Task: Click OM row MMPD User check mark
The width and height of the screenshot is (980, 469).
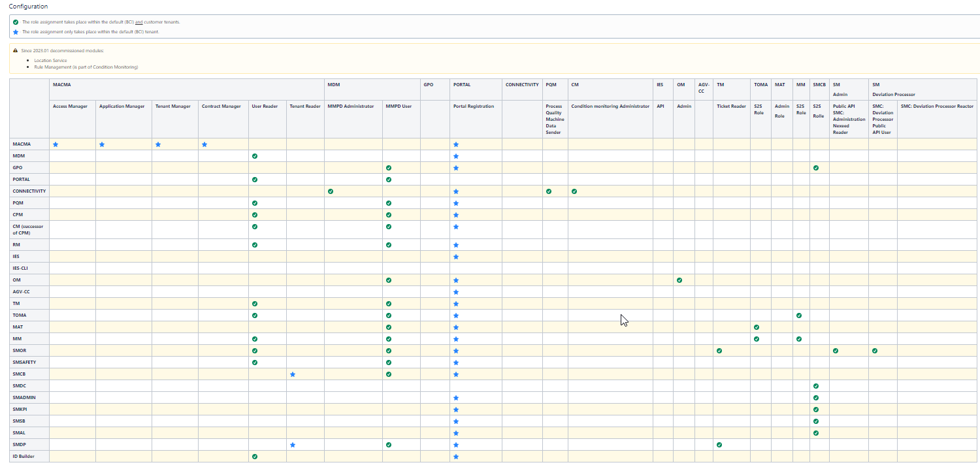Action: 389,280
